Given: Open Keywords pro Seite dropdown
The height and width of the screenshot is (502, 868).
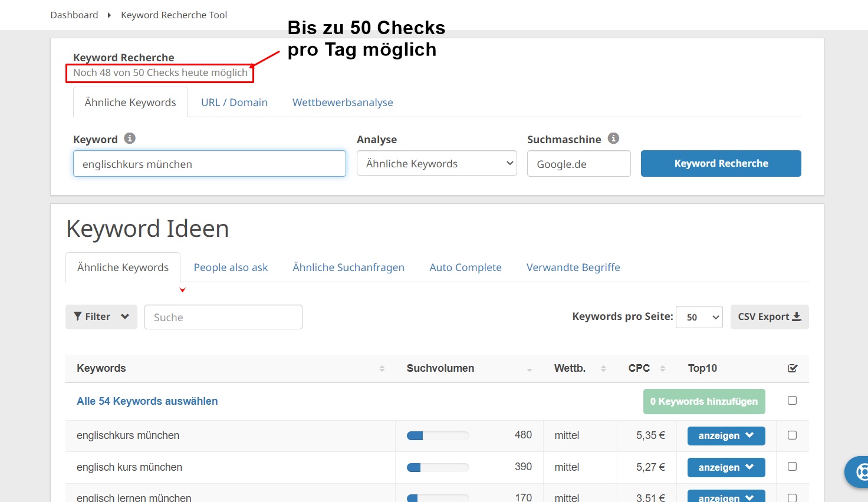Looking at the screenshot, I should [x=699, y=317].
